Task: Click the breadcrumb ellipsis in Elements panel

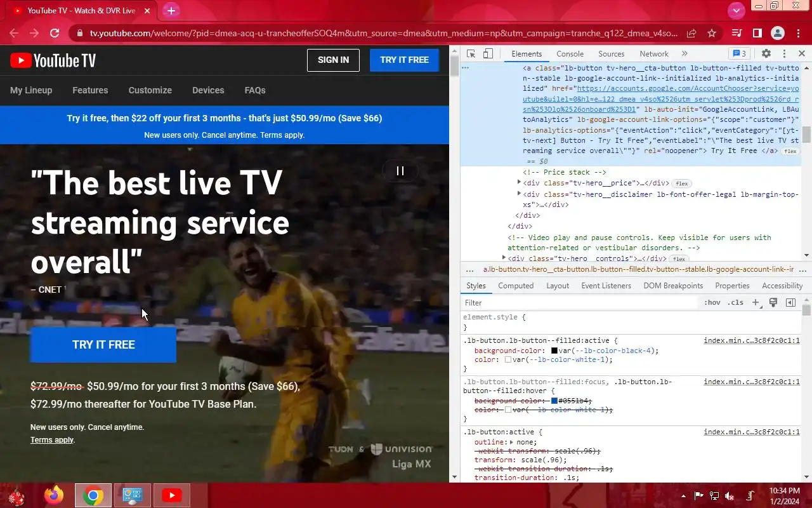Action: click(470, 270)
